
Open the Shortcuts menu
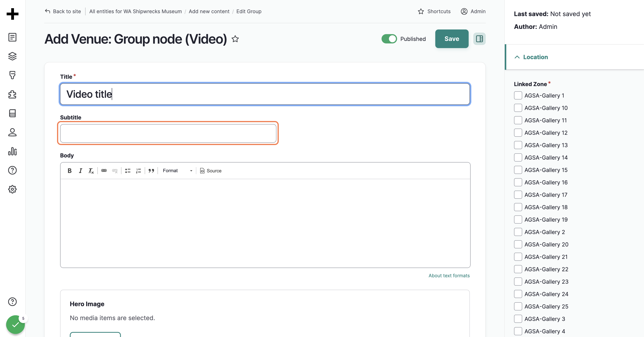coord(434,11)
